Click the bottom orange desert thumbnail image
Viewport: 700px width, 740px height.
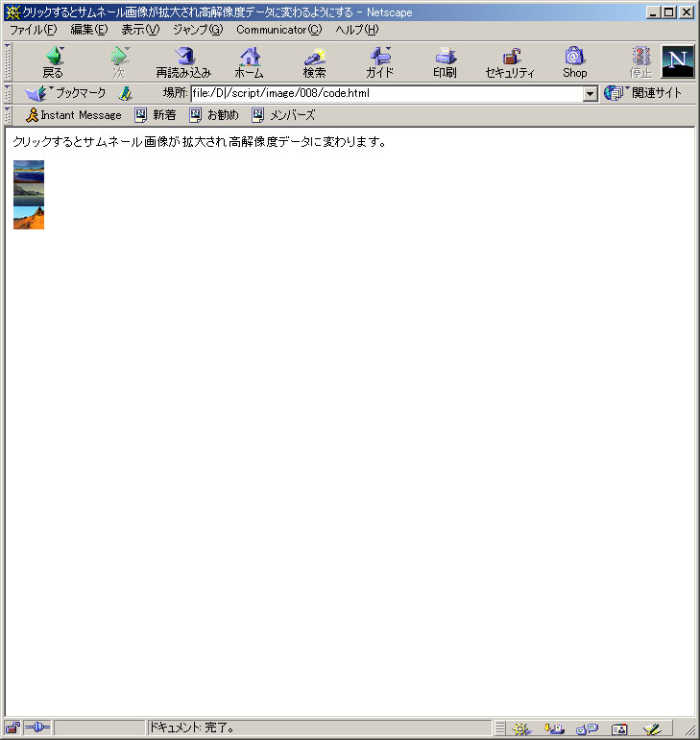[x=29, y=218]
